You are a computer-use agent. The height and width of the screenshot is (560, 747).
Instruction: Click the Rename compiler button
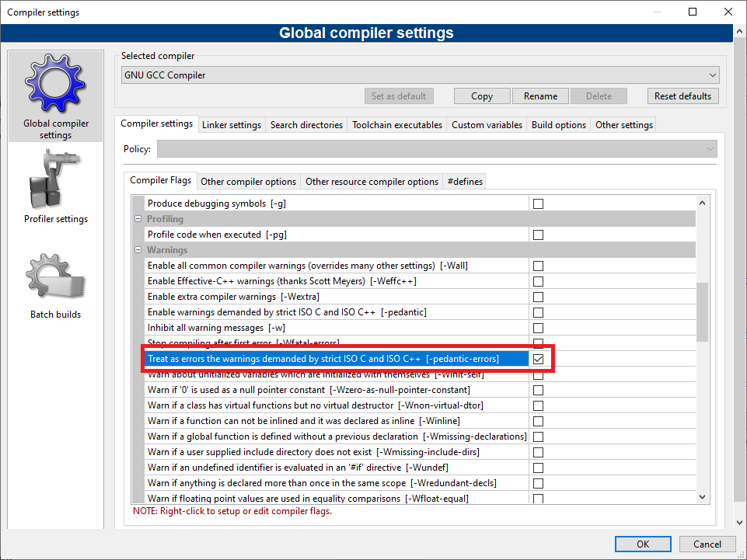coord(540,96)
